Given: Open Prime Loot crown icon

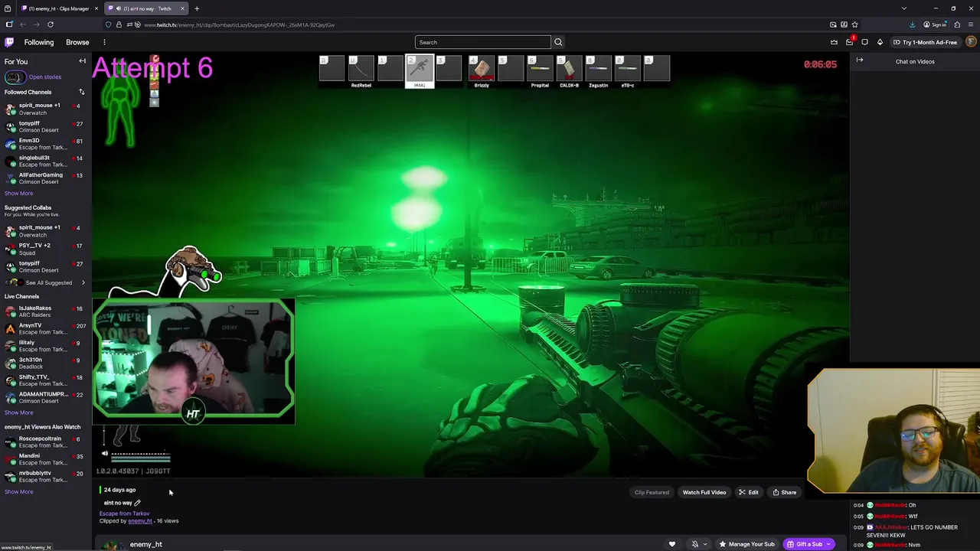Looking at the screenshot, I should click(834, 42).
